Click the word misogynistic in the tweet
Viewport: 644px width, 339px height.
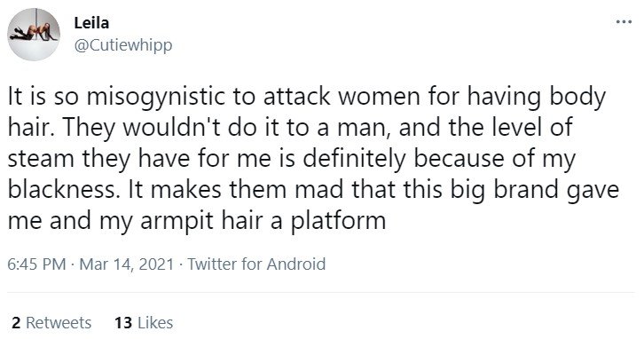[155, 97]
